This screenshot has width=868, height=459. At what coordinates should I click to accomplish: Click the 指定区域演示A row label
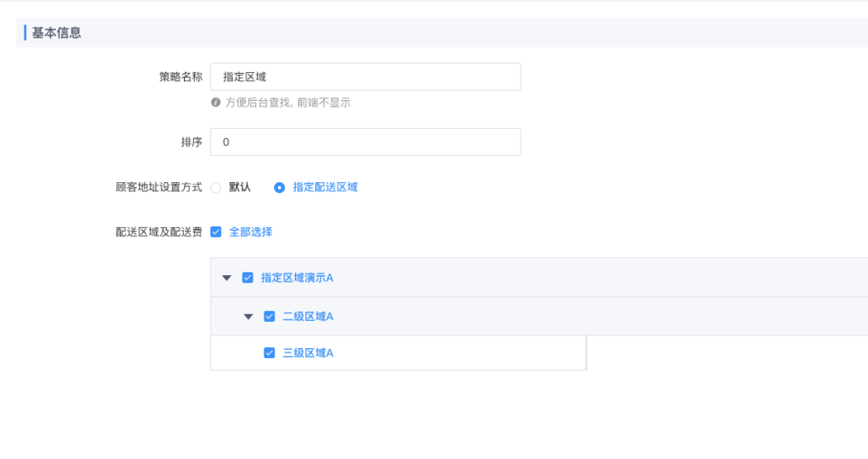(x=297, y=278)
